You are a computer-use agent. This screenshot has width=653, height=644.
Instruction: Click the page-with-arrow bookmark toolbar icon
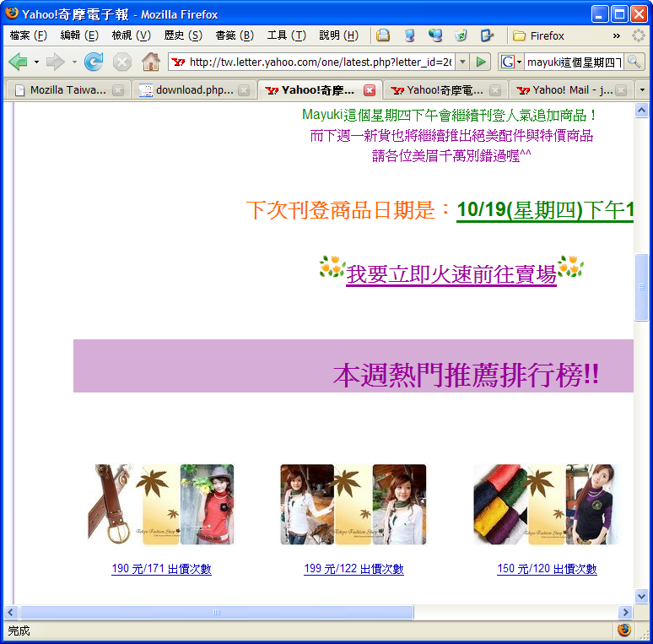(487, 35)
